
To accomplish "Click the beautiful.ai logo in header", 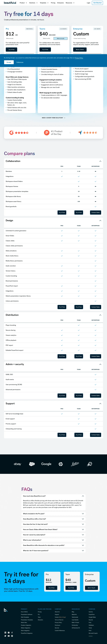I will tap(10, 3).
